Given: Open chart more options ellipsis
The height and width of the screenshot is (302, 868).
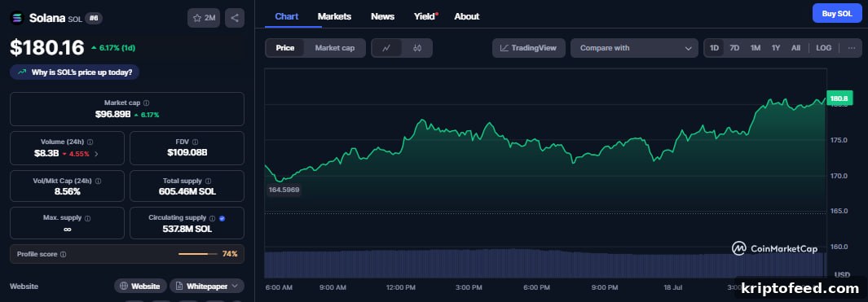Looking at the screenshot, I should point(851,48).
